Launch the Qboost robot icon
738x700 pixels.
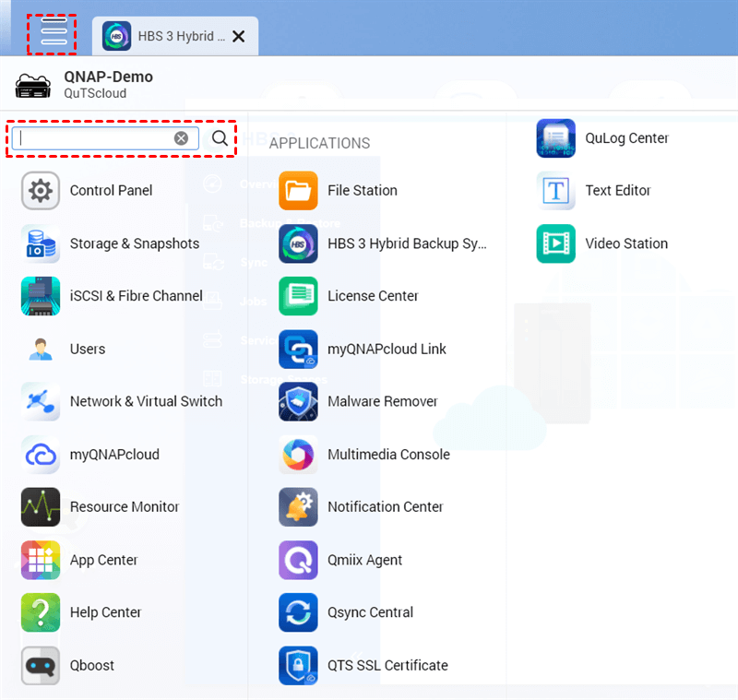tap(41, 665)
